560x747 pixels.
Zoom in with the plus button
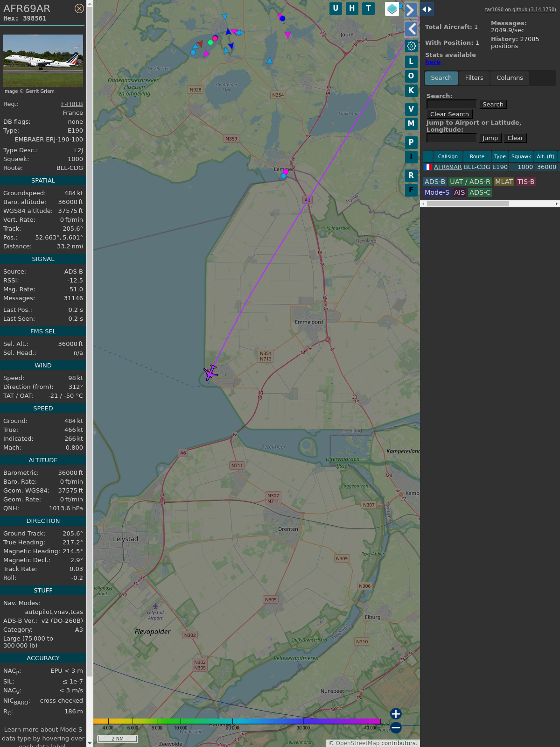[x=396, y=713]
